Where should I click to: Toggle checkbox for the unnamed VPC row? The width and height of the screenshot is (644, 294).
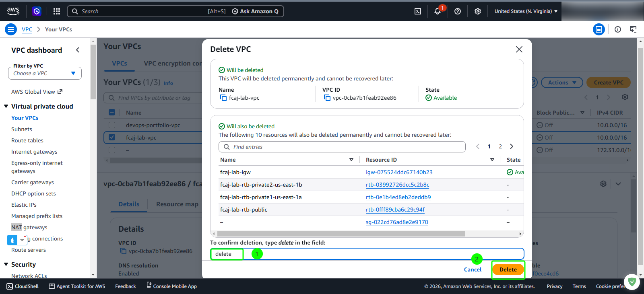tap(112, 150)
